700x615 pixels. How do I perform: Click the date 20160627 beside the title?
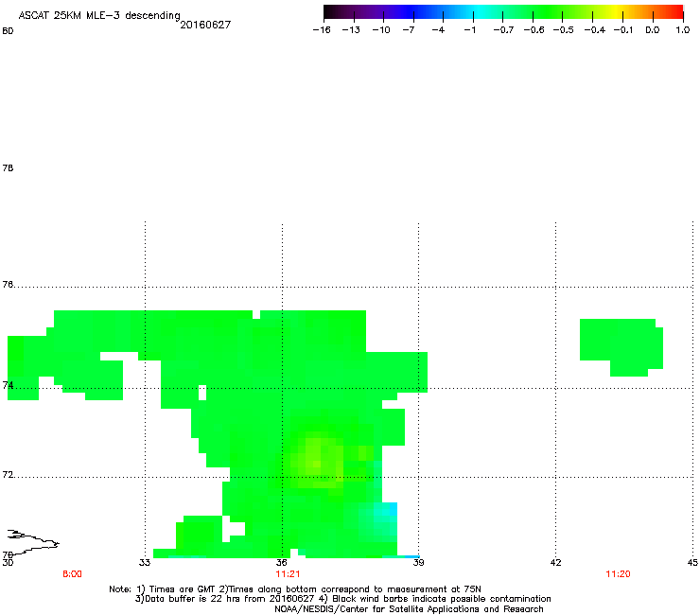click(x=205, y=25)
